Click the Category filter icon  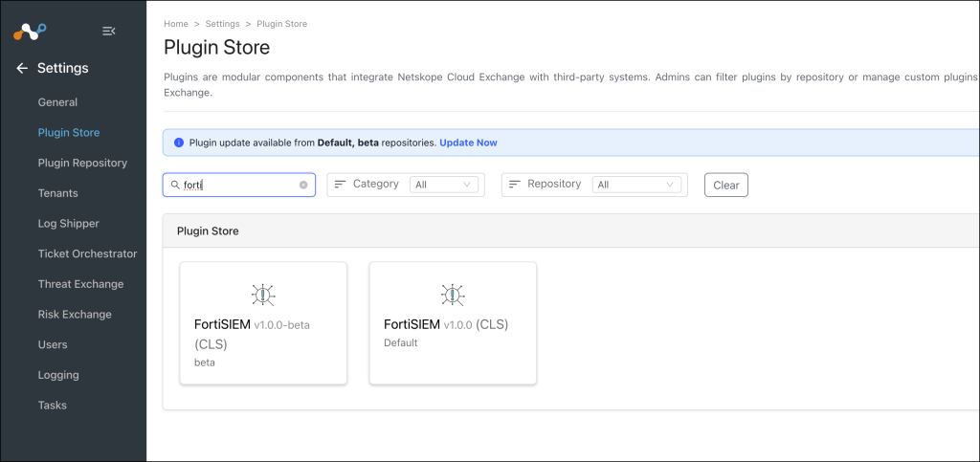click(x=340, y=185)
